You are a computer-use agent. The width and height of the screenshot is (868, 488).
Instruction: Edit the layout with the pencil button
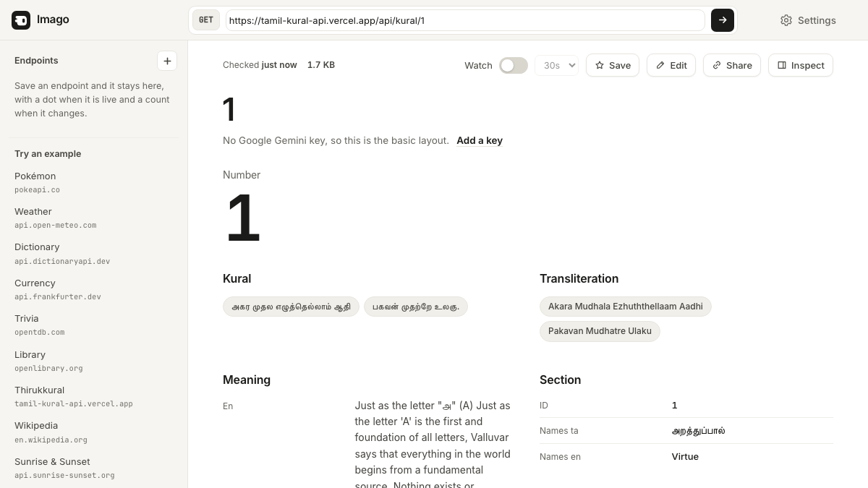[x=671, y=65]
